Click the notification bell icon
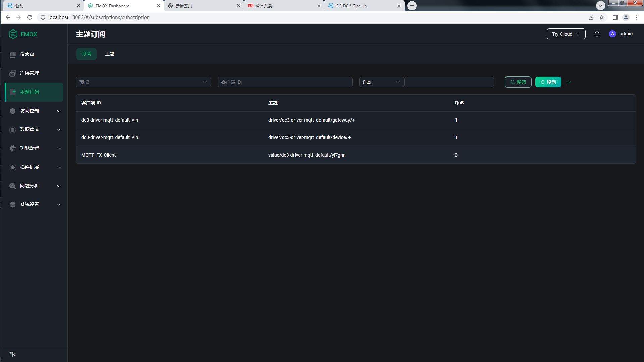Viewport: 644px width, 362px height. [x=597, y=34]
